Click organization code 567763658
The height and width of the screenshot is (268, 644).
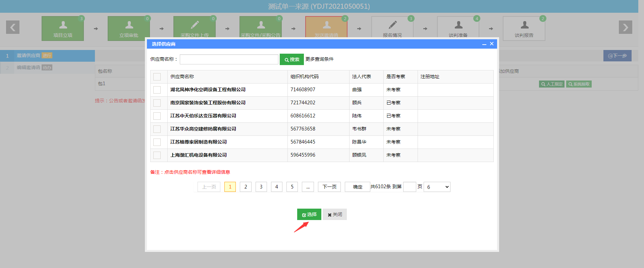pos(303,129)
